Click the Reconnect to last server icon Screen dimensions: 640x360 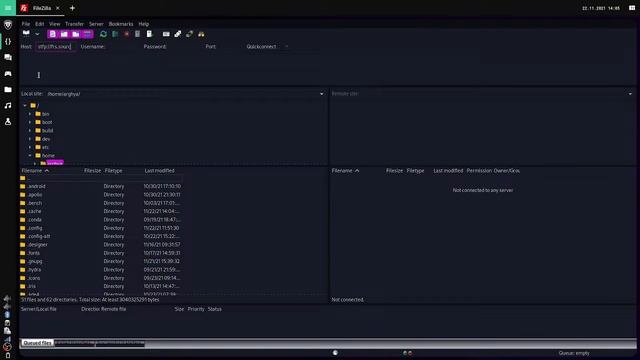coord(149,34)
